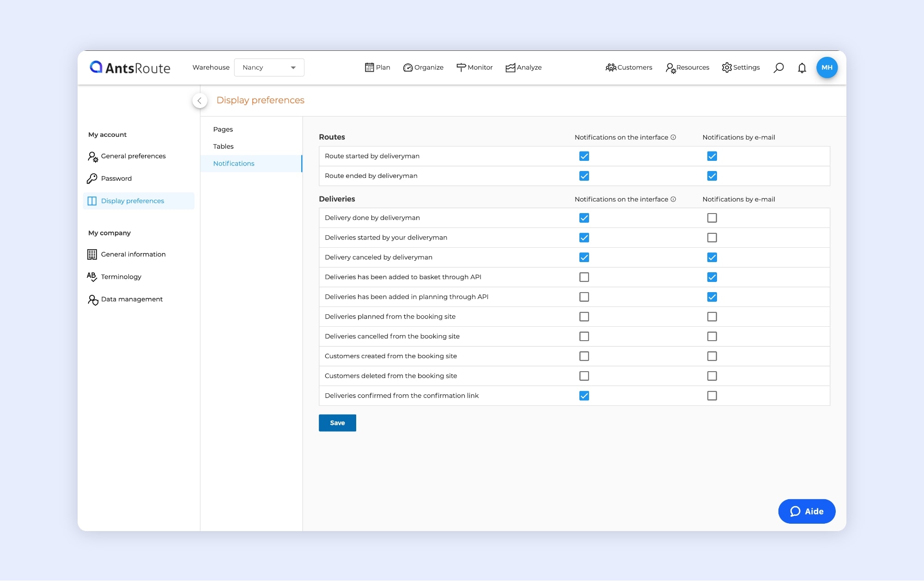Open the Warehouse Nancy dropdown
Viewport: 924px width, 581px height.
[x=269, y=67]
